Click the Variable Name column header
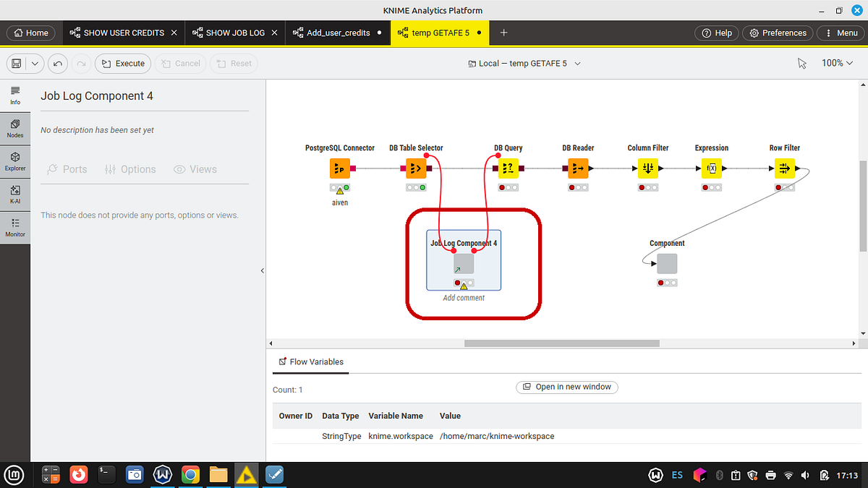The width and height of the screenshot is (868, 488). (x=396, y=416)
